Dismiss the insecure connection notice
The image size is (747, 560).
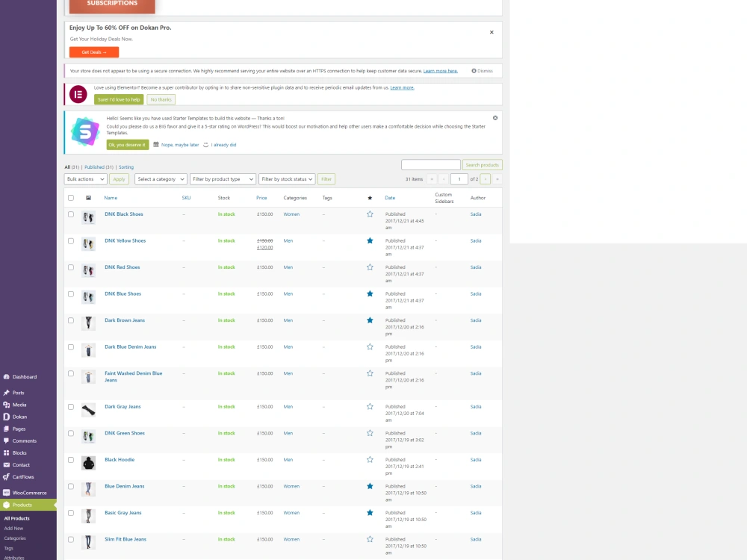pos(482,71)
